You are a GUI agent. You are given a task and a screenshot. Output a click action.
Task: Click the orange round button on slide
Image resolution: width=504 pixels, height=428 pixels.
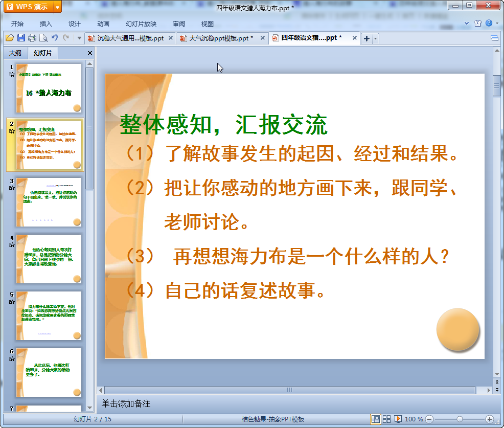click(x=457, y=329)
